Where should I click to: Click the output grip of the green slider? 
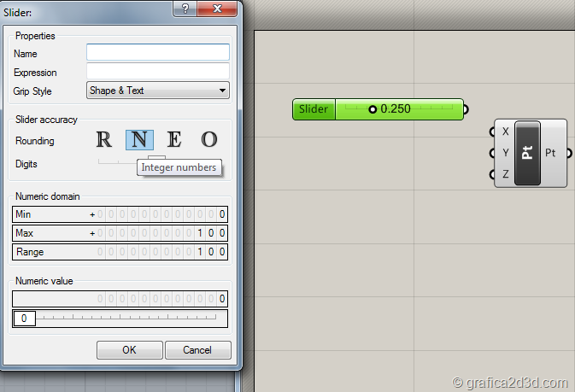pos(465,109)
